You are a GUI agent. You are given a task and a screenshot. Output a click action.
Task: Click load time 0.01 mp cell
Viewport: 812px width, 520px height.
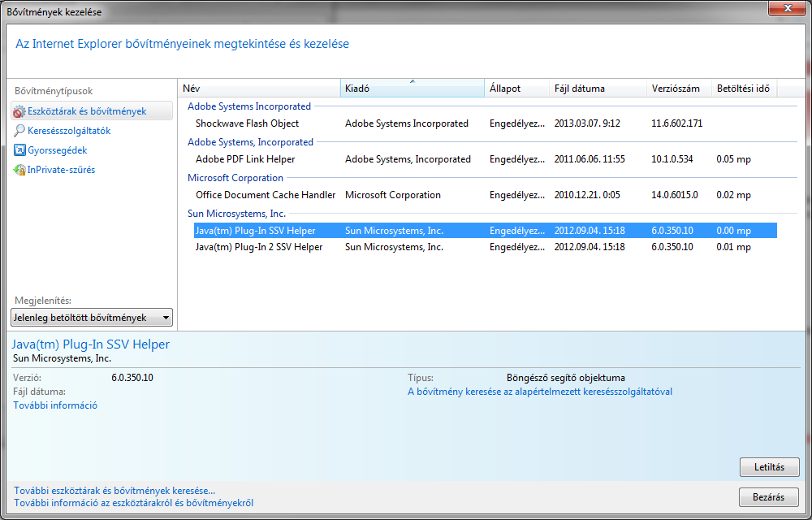click(734, 247)
